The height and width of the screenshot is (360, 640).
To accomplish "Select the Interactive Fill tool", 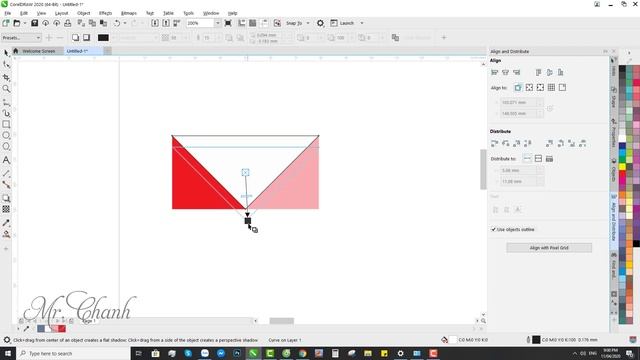I will [6, 234].
